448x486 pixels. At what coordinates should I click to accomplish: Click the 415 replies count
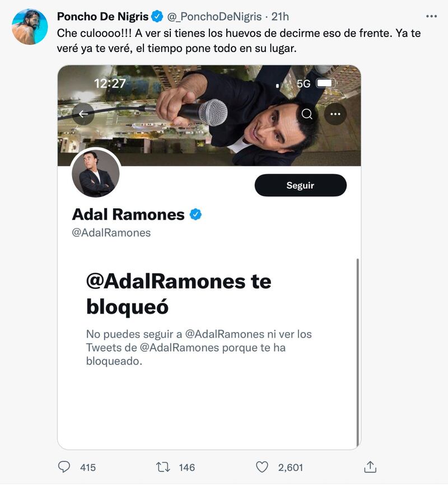88,468
